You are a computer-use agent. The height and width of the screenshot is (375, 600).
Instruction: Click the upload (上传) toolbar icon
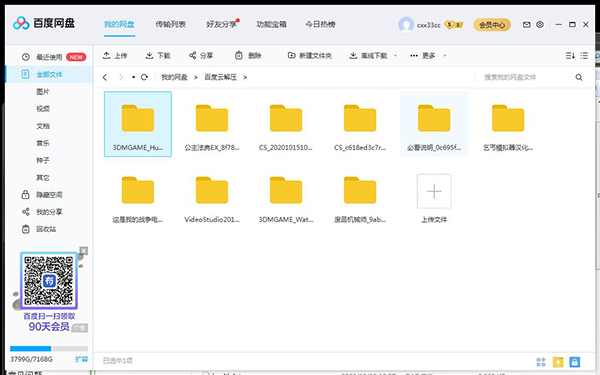click(107, 55)
